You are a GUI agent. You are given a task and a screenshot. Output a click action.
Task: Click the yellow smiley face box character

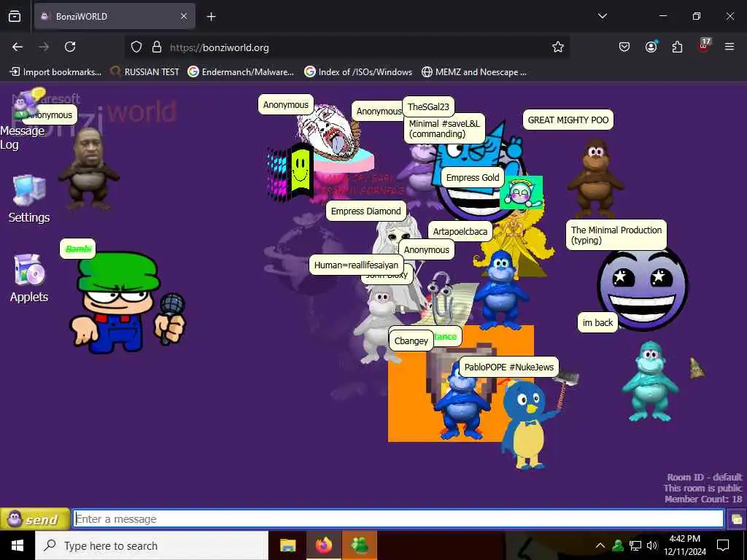[301, 171]
